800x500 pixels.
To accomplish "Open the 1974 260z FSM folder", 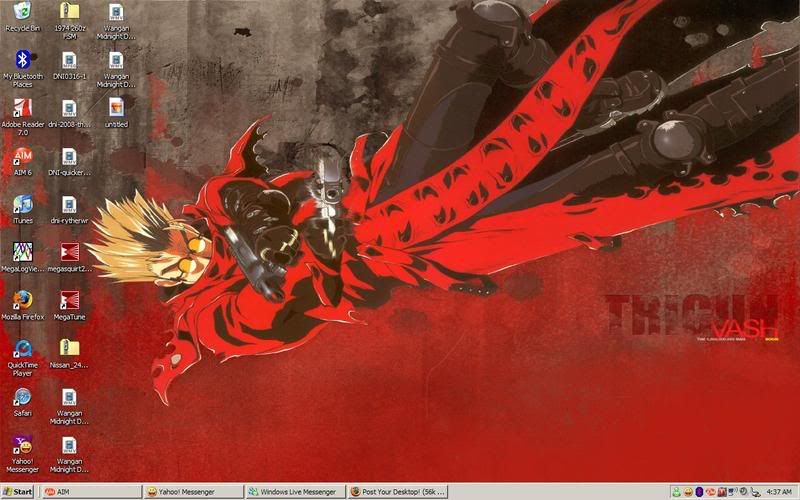I will click(69, 13).
